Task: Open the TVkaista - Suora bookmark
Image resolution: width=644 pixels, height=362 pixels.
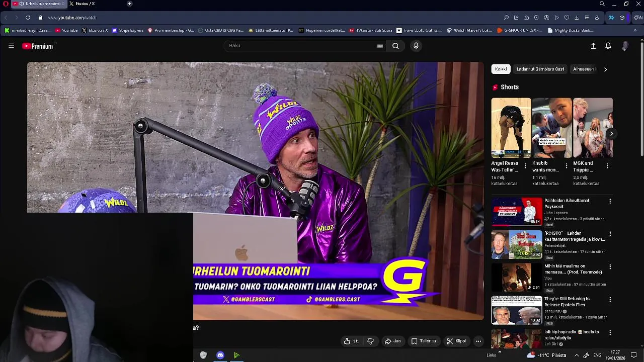Action: (371, 30)
